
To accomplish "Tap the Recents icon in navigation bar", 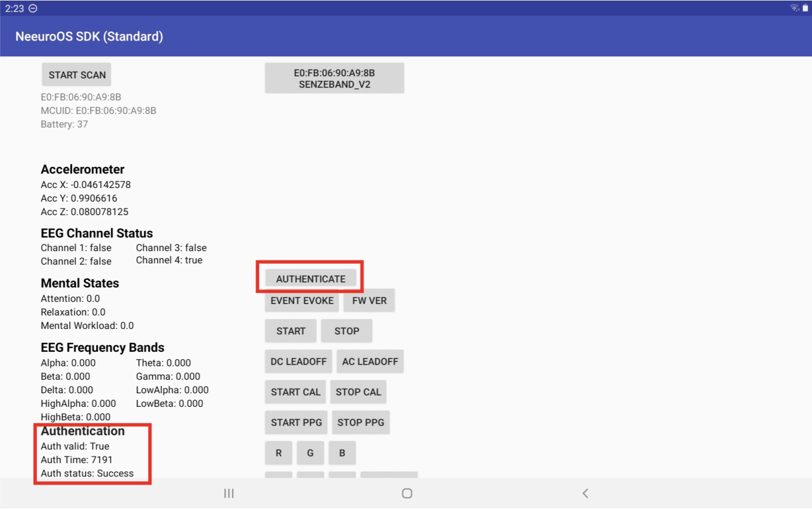I will [x=228, y=493].
